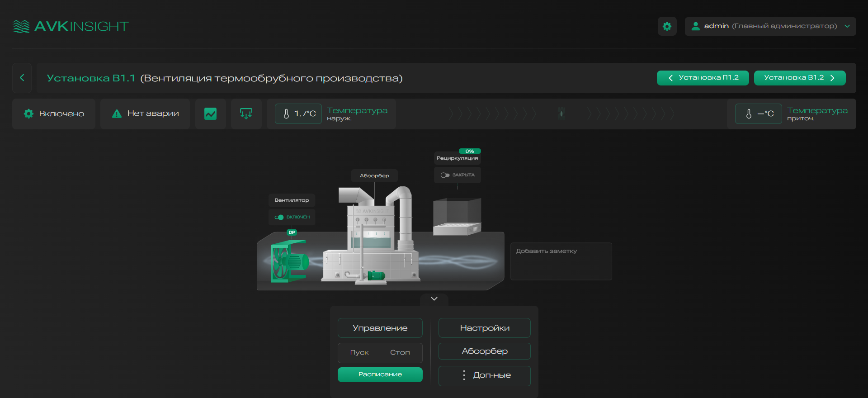Click the Нет аварии warning triangle icon
Viewport: 868px width, 398px height.
117,114
